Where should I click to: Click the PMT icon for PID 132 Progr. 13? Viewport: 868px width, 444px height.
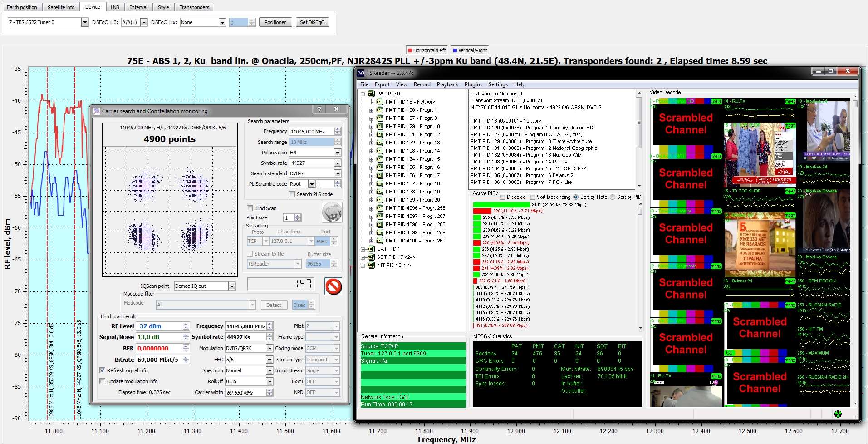pyautogui.click(x=380, y=143)
